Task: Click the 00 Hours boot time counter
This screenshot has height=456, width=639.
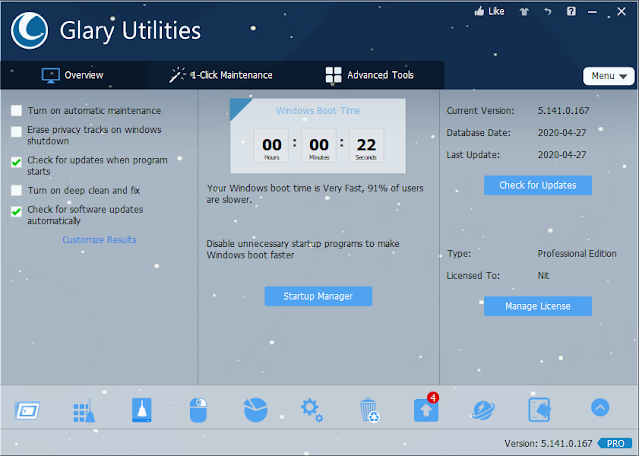Action: pos(271,145)
